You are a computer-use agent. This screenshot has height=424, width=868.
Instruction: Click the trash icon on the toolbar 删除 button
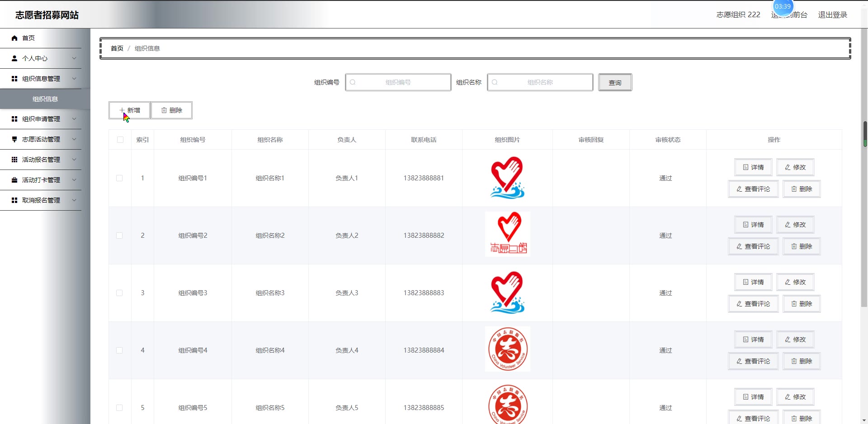coord(164,110)
